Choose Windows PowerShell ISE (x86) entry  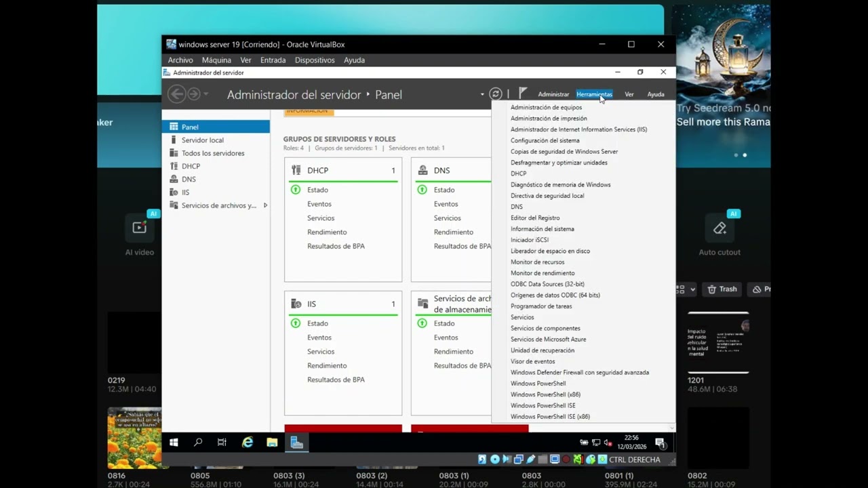click(550, 417)
